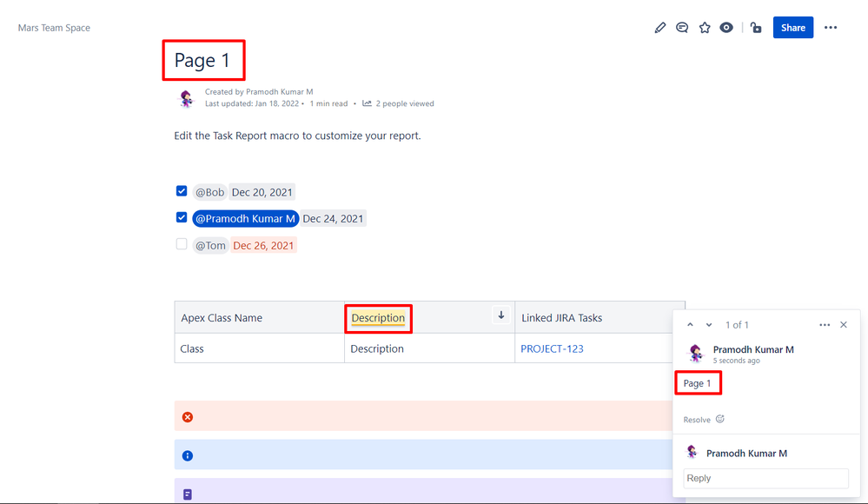Open the comment more options menu
The height and width of the screenshot is (504, 868).
coord(825,325)
